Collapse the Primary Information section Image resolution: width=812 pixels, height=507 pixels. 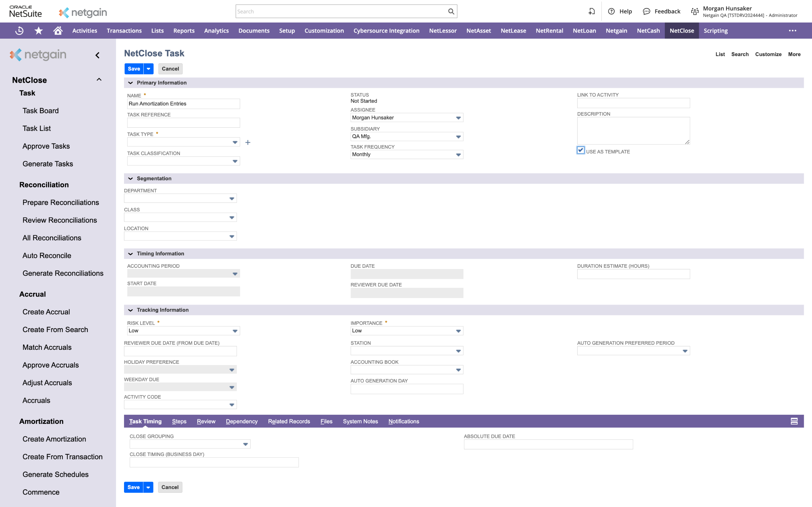(131, 83)
